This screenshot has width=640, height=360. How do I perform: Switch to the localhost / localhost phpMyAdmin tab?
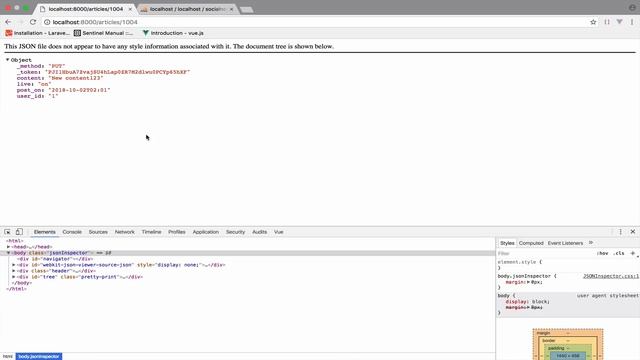tap(187, 9)
